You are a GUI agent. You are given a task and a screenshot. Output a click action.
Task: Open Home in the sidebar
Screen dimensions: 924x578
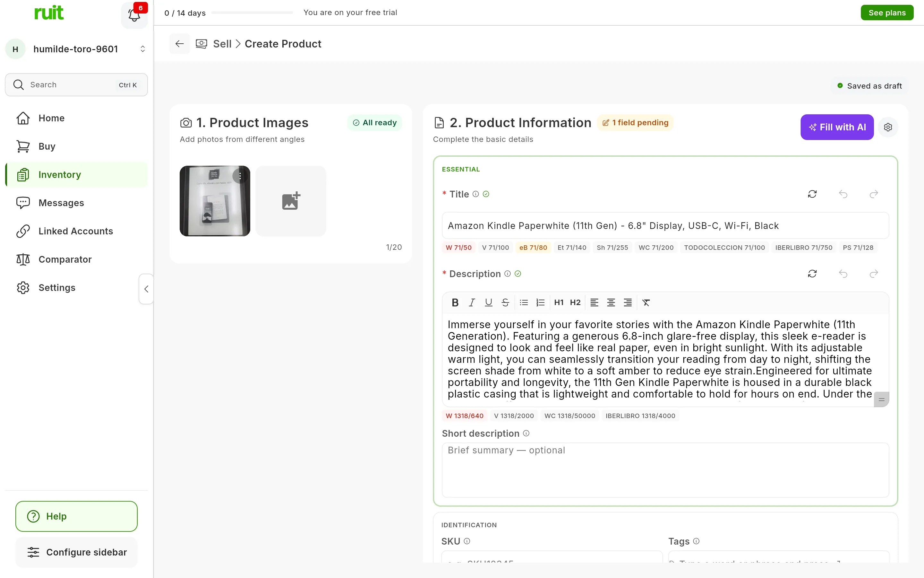(76, 118)
